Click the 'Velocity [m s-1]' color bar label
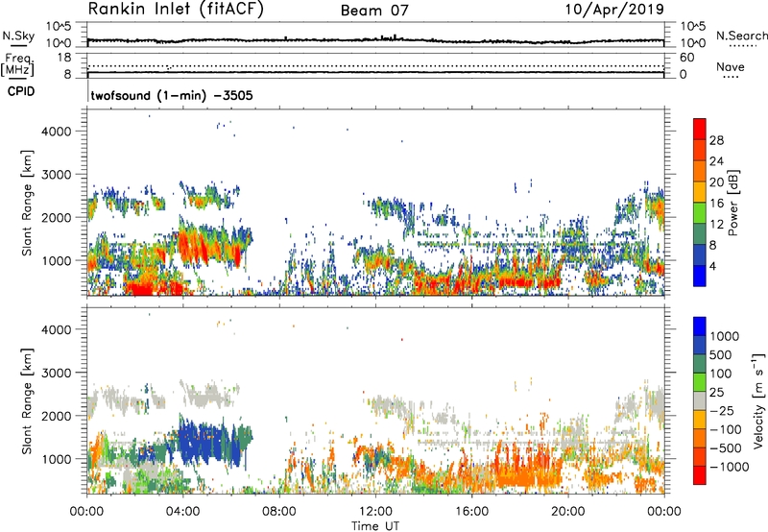Image resolution: width=768 pixels, height=532 pixels. 758,400
